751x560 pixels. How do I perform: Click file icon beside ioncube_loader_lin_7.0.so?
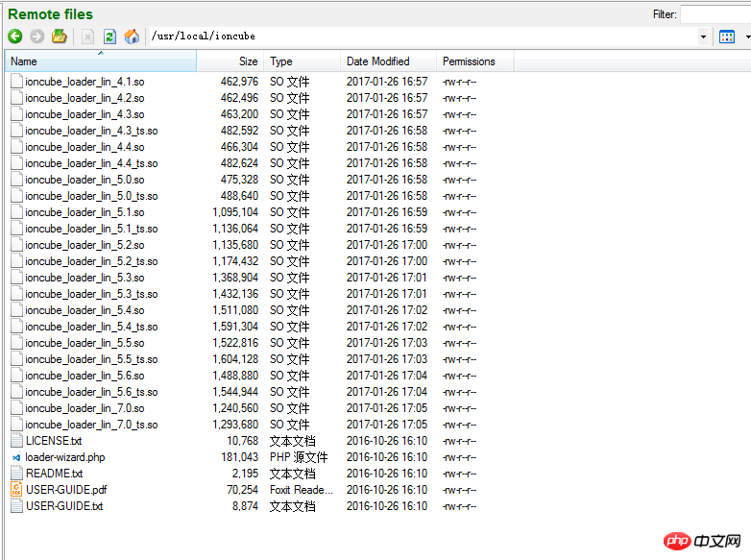pos(16,407)
